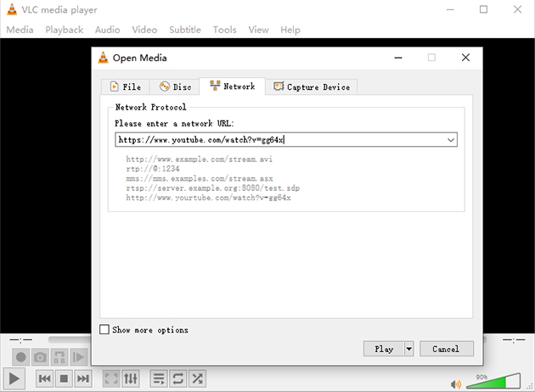Click example 'http://www.yourtube.com/watch?v=gg64x'

click(x=208, y=198)
